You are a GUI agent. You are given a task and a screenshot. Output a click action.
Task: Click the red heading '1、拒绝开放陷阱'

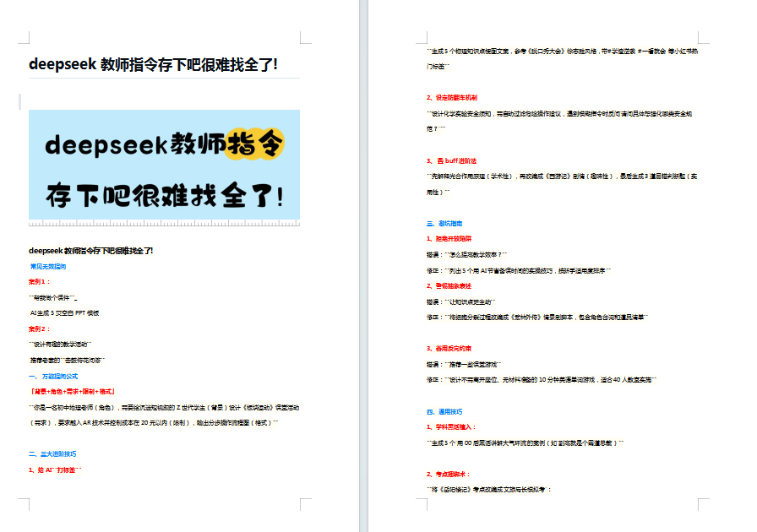449,239
